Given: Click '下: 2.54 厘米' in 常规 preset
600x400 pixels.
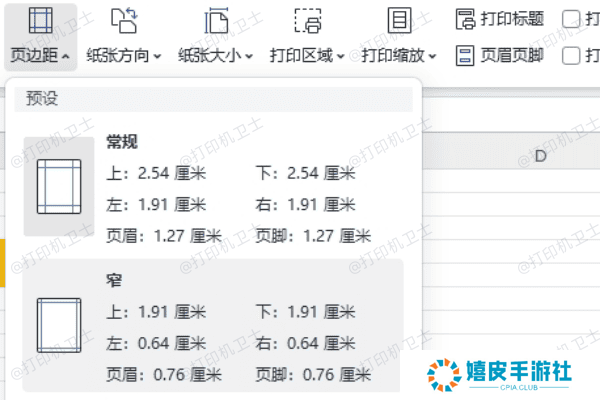Looking at the screenshot, I should (305, 173).
